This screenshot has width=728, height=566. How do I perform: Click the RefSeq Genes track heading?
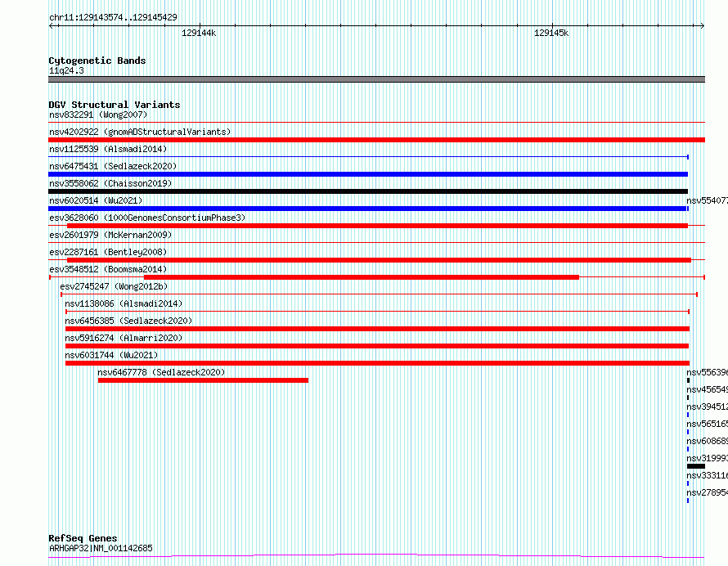pos(83,538)
